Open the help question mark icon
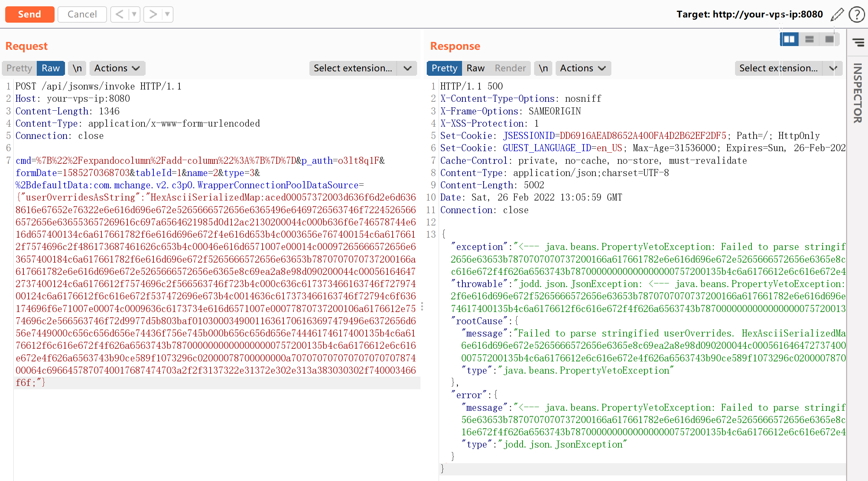This screenshot has height=481, width=868. coord(856,14)
